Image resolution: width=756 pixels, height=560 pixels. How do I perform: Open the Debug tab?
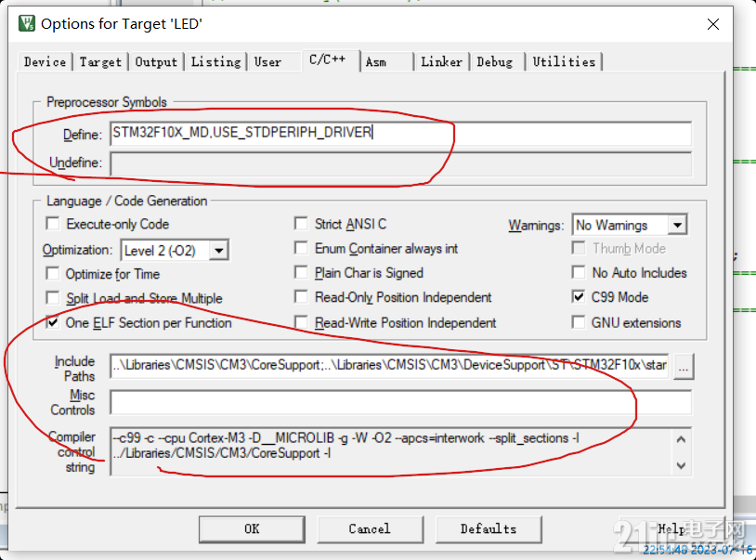pos(495,62)
